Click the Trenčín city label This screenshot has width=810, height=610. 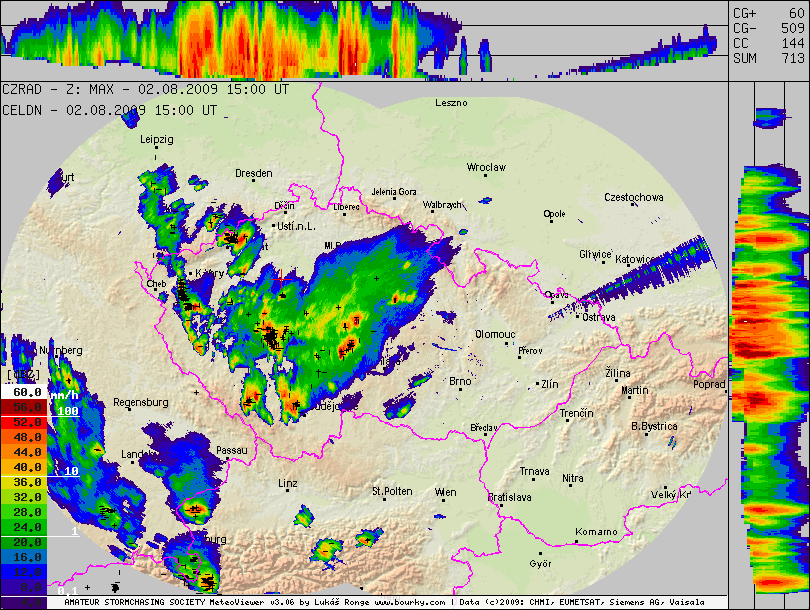coord(577,413)
